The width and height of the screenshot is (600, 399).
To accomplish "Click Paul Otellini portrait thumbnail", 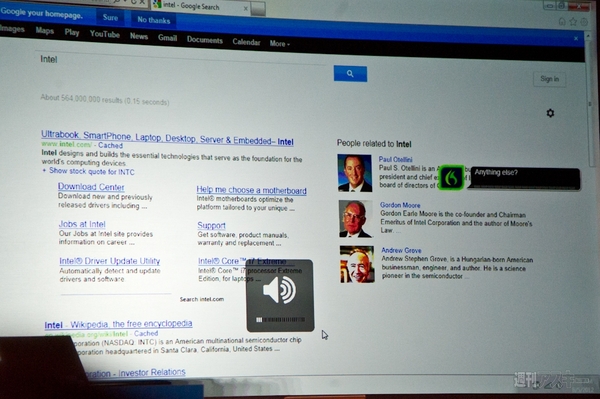I will (355, 173).
